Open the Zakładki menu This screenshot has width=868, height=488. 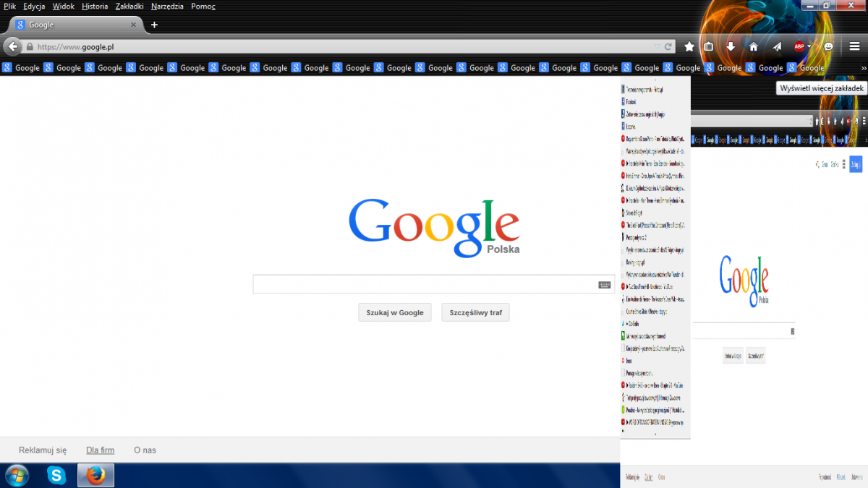pos(129,6)
